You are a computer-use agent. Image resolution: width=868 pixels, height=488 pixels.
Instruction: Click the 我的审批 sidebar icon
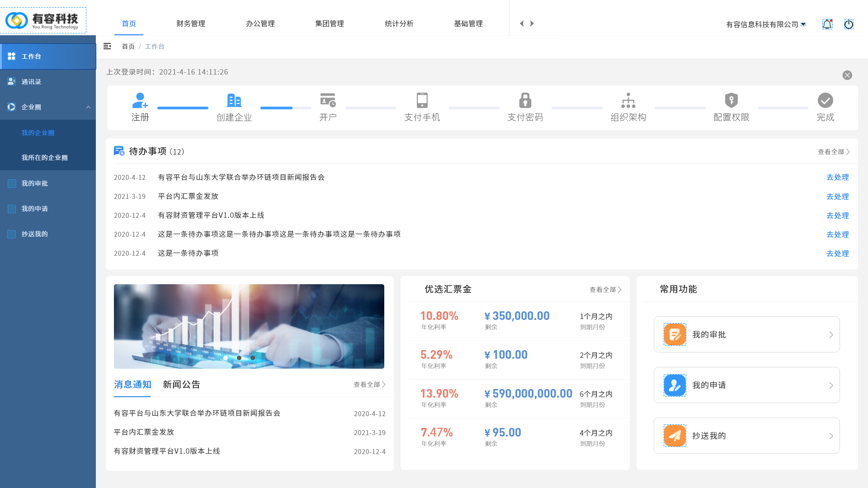pyautogui.click(x=12, y=183)
